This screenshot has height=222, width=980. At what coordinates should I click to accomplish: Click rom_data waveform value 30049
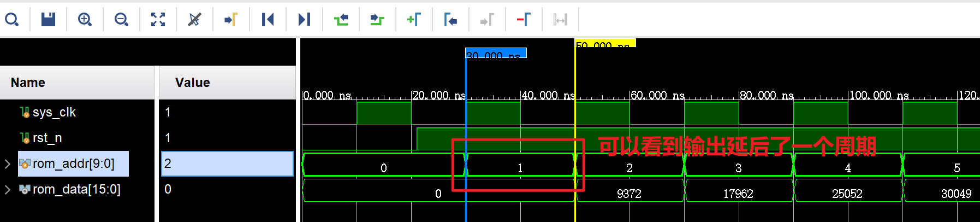pyautogui.click(x=956, y=194)
